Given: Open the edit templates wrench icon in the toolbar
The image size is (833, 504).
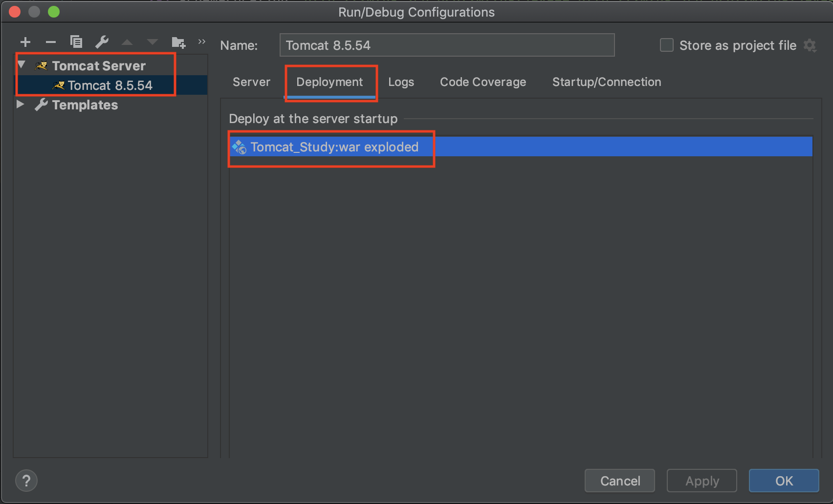Looking at the screenshot, I should (102, 42).
